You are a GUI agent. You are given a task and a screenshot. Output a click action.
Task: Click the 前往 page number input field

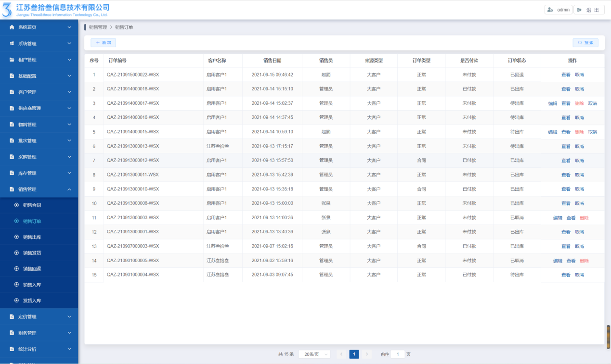click(398, 354)
